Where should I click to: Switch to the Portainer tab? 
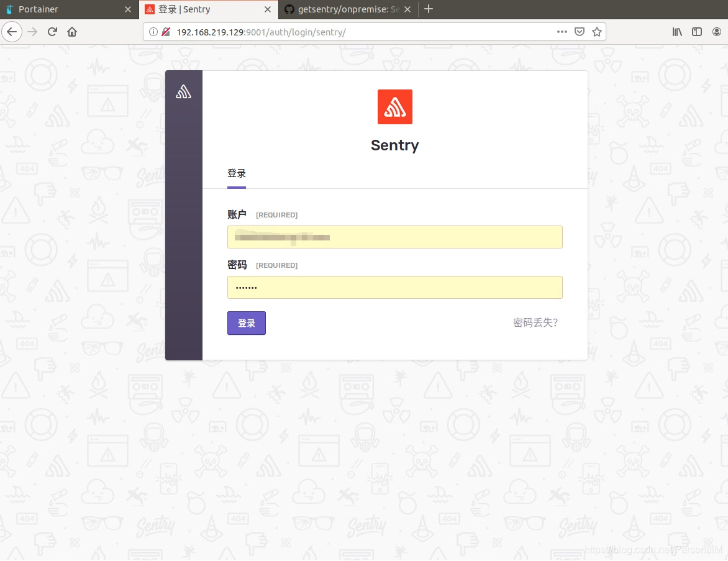coord(70,9)
